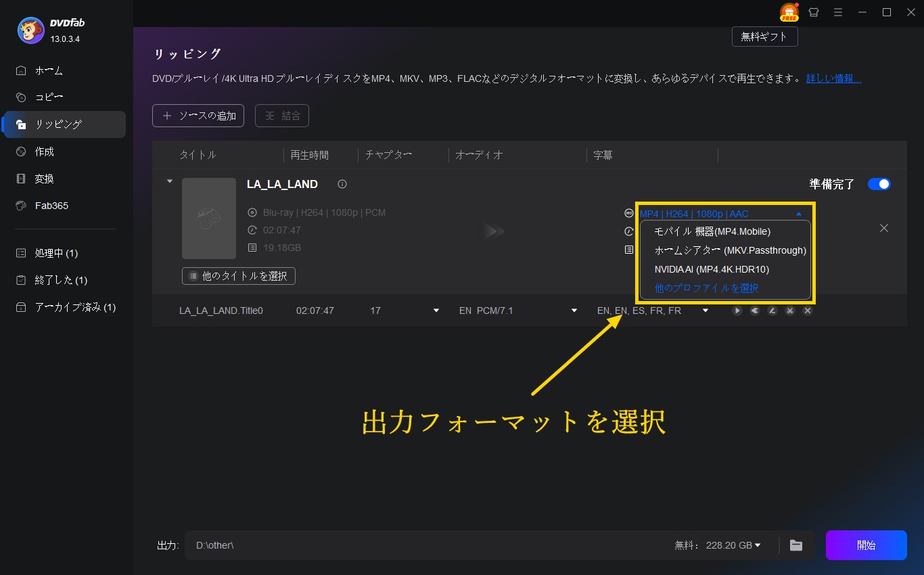Select NVIDIA AI (MP4.4K.HDR10) profile
Viewport: 924px width, 575px height.
[x=711, y=269]
